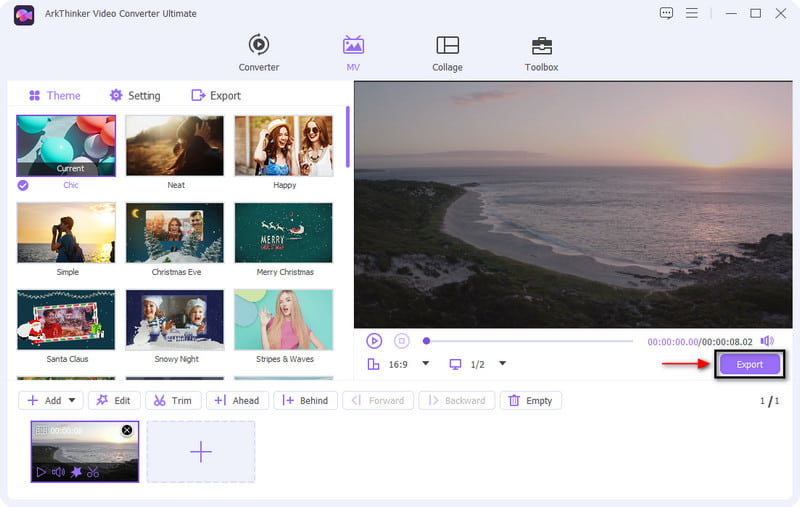Play the clip in timeline thumbnail
Viewport: 800px width, 507px height.
(x=41, y=472)
